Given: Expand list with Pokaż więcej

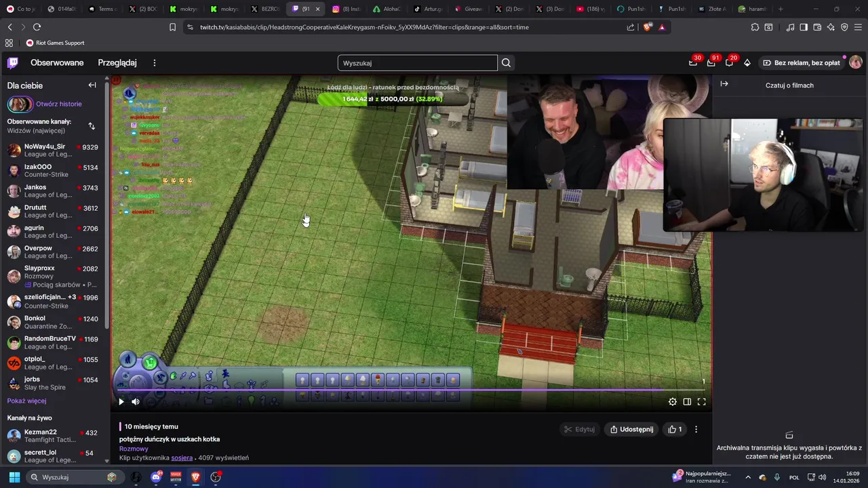Looking at the screenshot, I should pos(26,401).
